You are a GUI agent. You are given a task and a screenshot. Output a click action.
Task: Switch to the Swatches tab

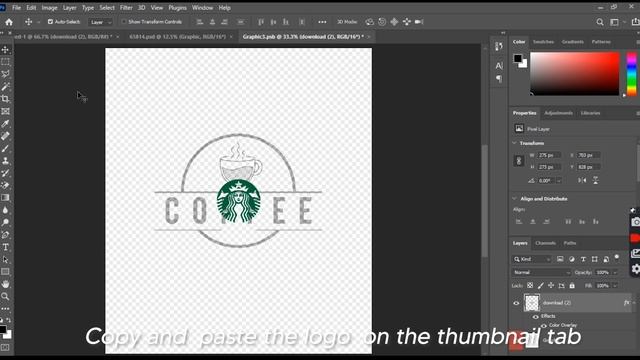[543, 42]
